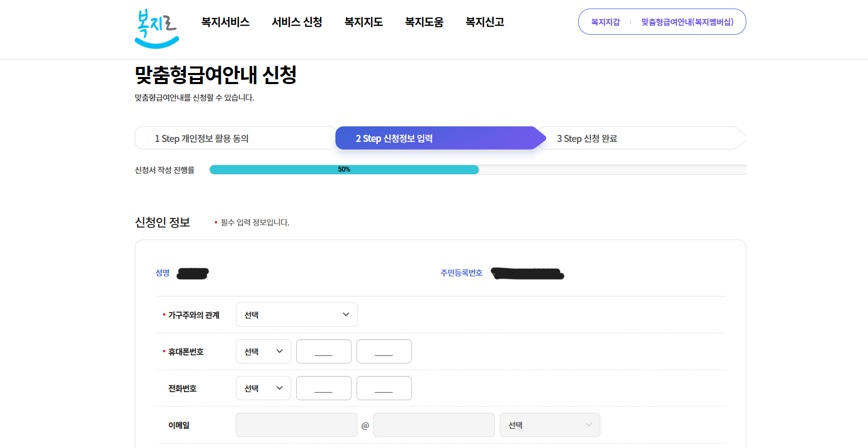Select 1 Step 개인정보 활용 동의 tab
Image resolution: width=868 pixels, height=448 pixels.
(x=235, y=138)
